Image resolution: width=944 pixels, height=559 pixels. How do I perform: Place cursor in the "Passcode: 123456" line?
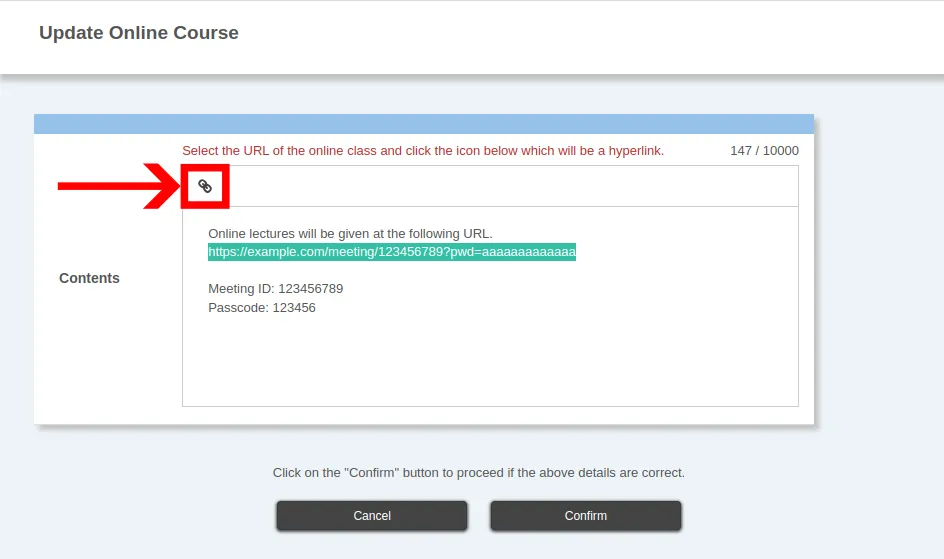coord(261,308)
